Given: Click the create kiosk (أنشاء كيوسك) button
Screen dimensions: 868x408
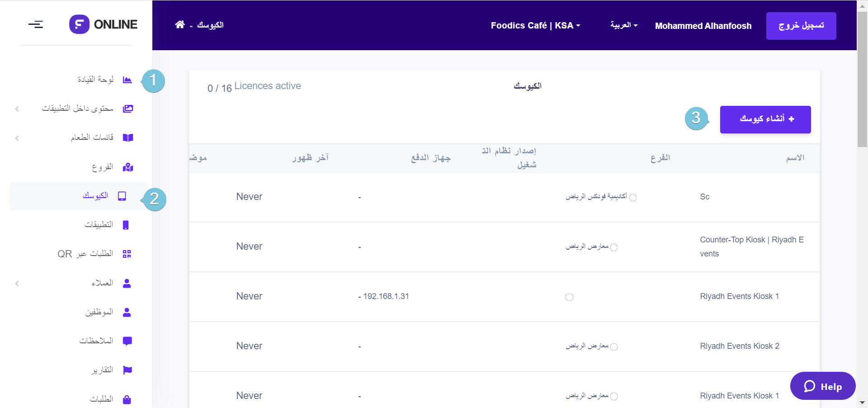Looking at the screenshot, I should coord(765,119).
